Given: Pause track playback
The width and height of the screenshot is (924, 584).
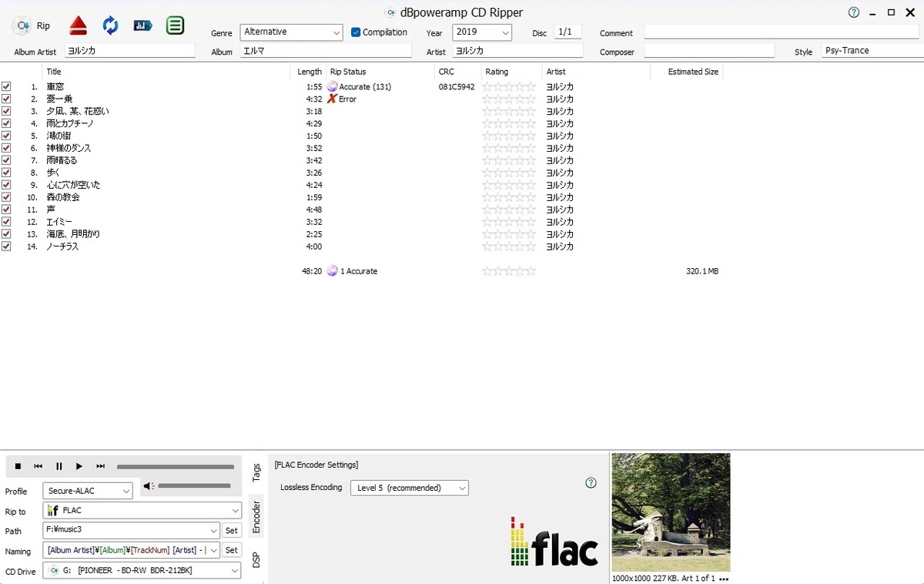Looking at the screenshot, I should pos(59,466).
